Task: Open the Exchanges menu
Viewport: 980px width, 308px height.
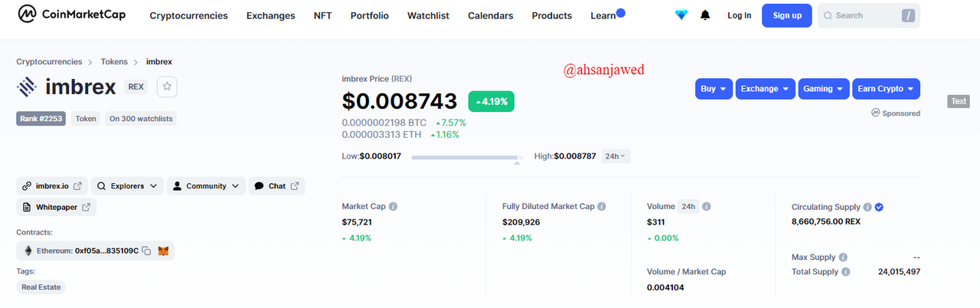Action: [x=270, y=15]
